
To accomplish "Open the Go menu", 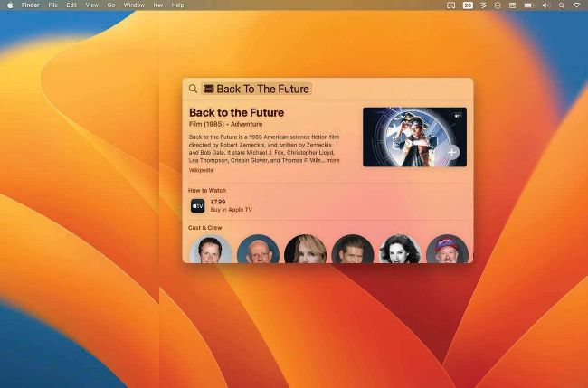I will point(111,5).
